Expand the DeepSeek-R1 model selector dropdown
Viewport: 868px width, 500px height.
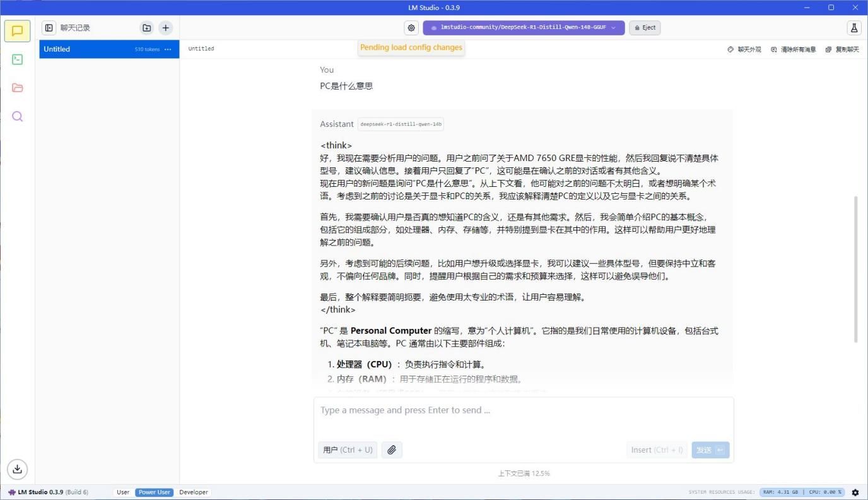coord(524,28)
